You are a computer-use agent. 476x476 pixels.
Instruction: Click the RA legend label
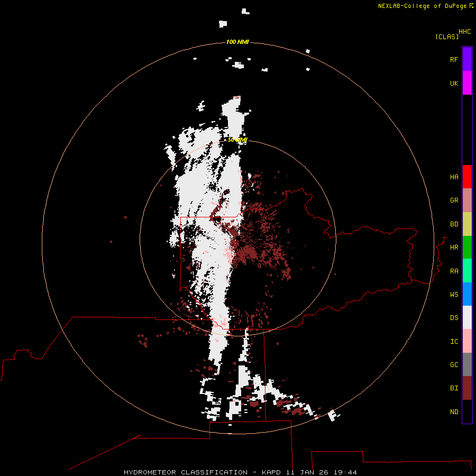[454, 271]
